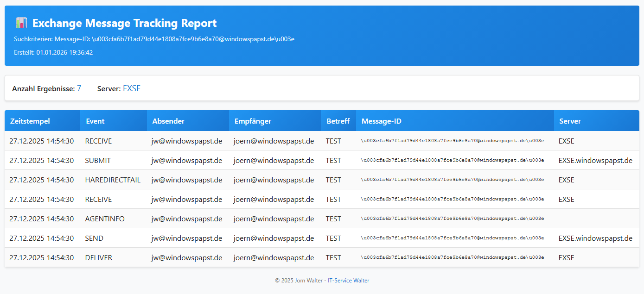
Task: Click the Erstellt date and time line
Action: pos(53,53)
